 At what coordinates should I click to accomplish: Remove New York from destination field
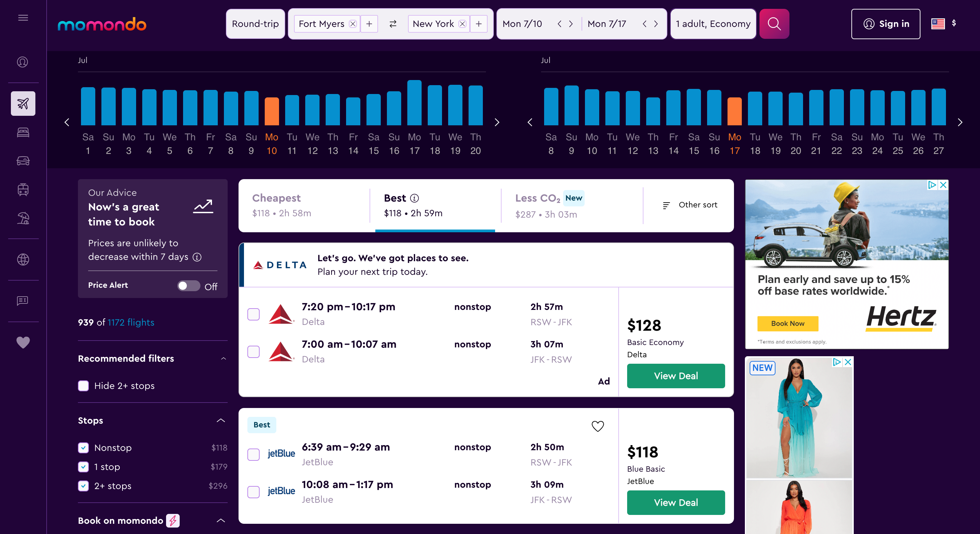[x=462, y=24]
